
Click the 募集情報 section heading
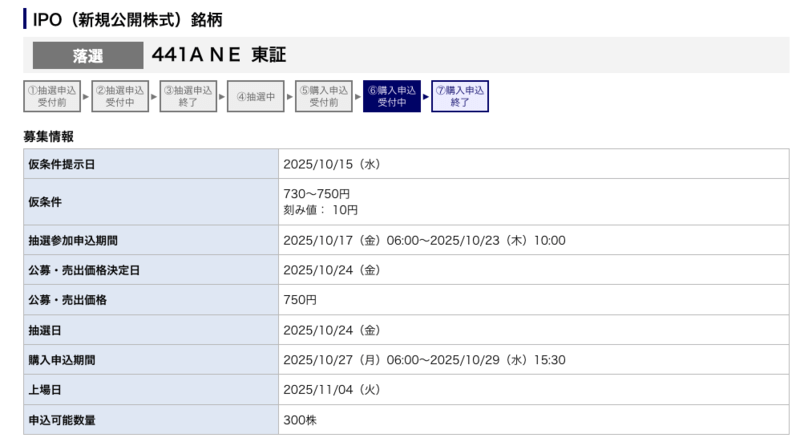pyautogui.click(x=48, y=136)
